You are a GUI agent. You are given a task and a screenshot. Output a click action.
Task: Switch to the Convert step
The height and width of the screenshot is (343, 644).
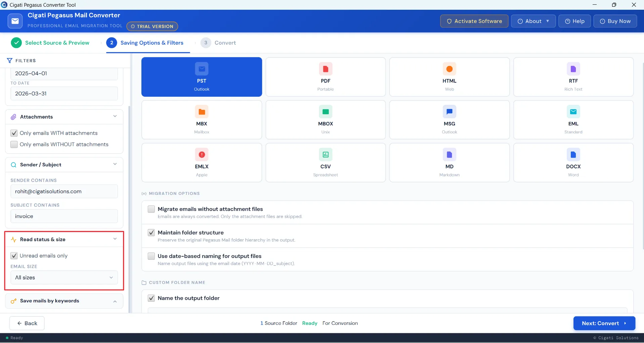pos(218,43)
